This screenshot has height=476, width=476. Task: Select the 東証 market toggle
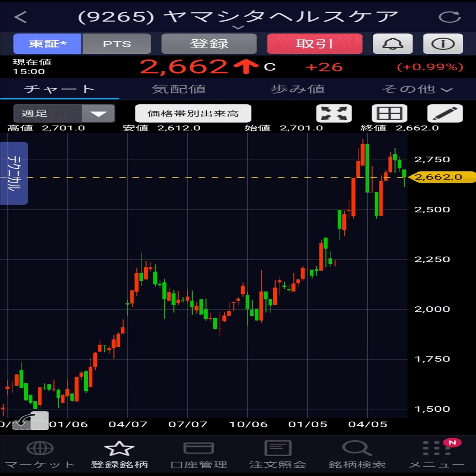[x=47, y=44]
